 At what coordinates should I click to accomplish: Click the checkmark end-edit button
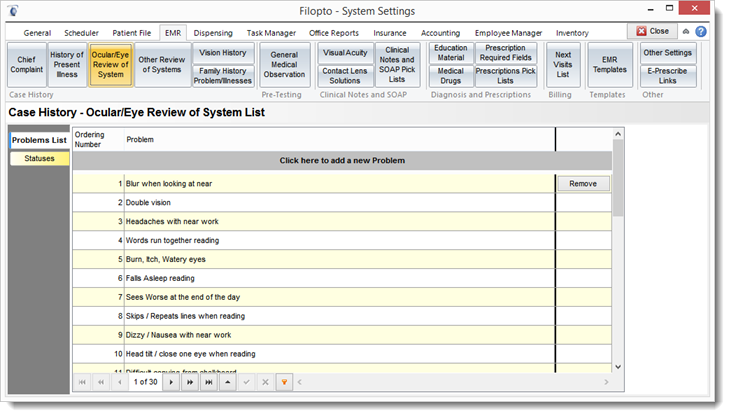[246, 382]
